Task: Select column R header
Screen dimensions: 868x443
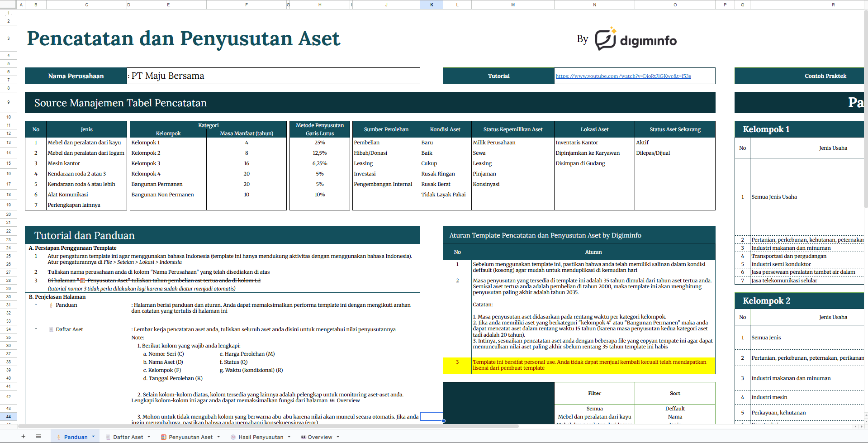Action: 807,5
